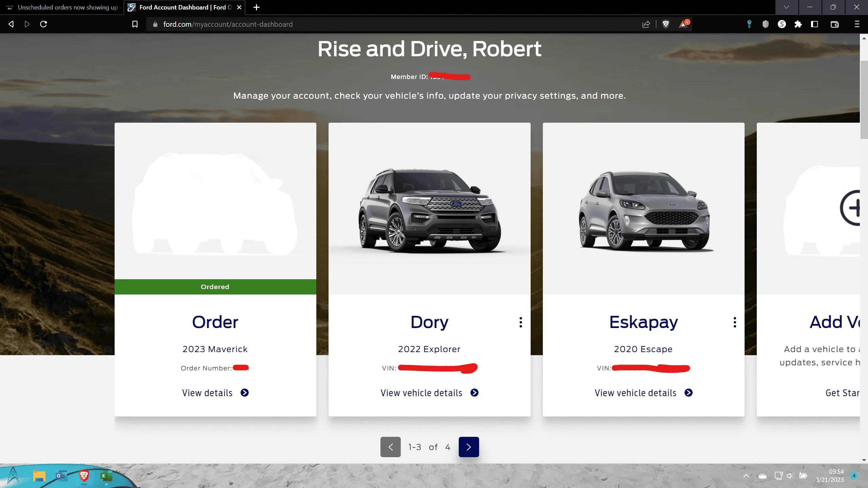This screenshot has height=488, width=868.
Task: Open the browser hamburger menu
Action: click(857, 24)
